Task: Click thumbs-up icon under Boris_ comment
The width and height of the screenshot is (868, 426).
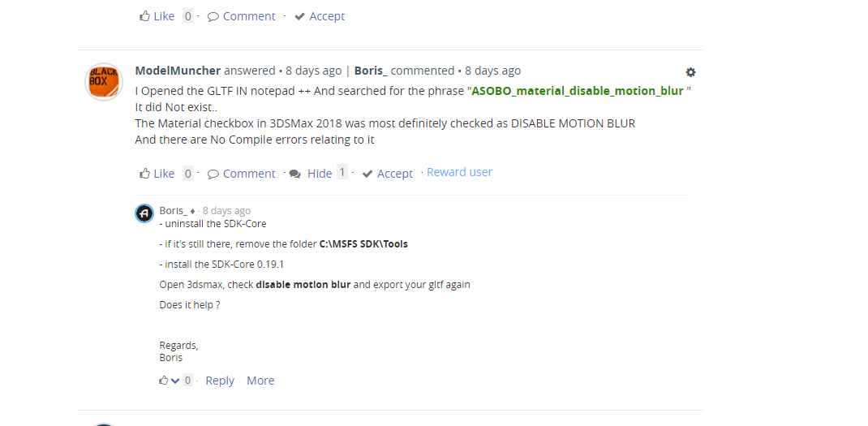Action: [163, 381]
